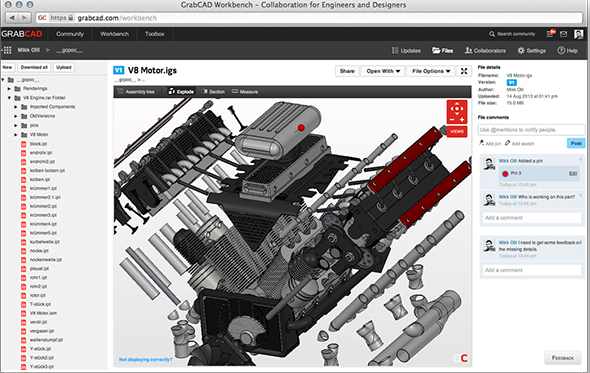
Task: Click the Share button
Action: (x=347, y=71)
